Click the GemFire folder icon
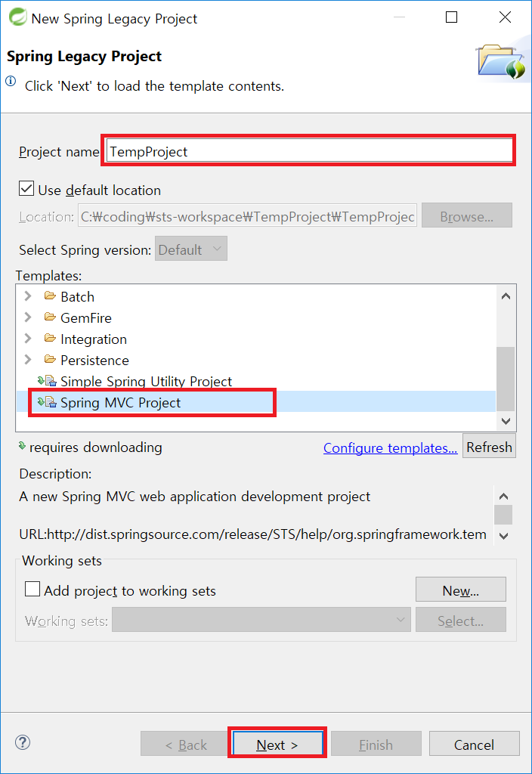The width and height of the screenshot is (532, 774). coord(51,317)
